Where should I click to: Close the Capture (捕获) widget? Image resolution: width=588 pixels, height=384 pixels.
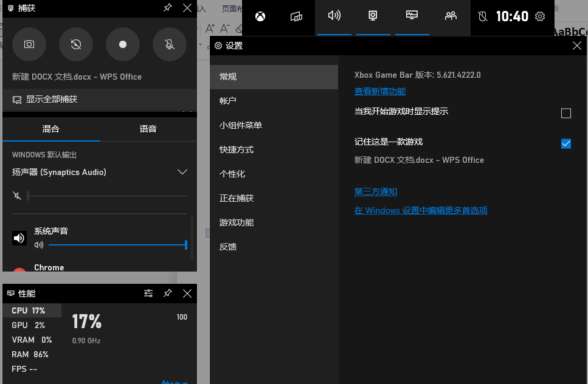(187, 8)
